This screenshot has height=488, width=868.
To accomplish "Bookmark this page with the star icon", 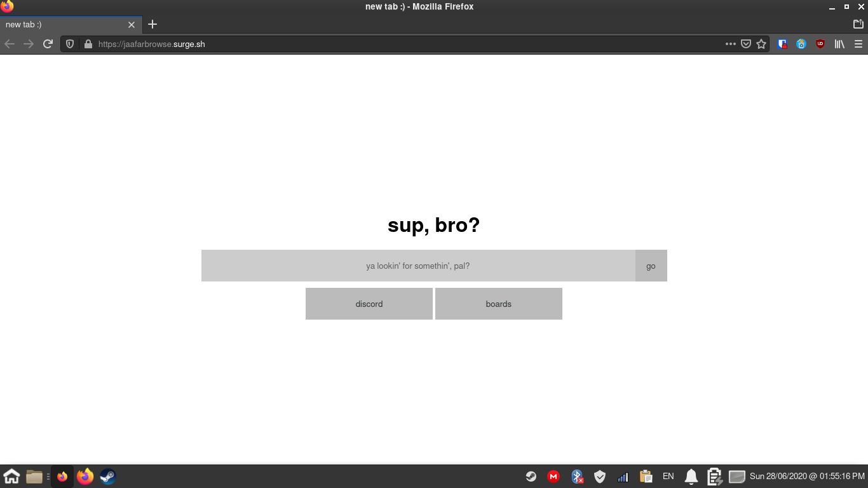I will (x=761, y=44).
